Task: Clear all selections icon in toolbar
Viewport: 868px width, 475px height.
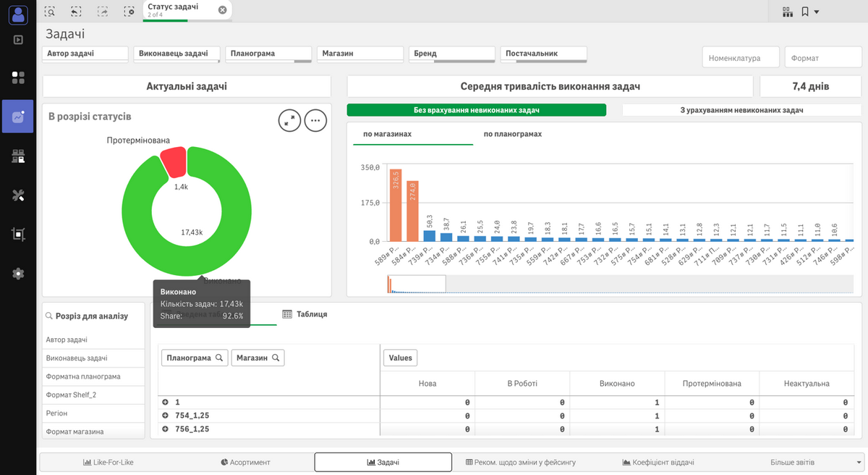Action: pyautogui.click(x=129, y=12)
